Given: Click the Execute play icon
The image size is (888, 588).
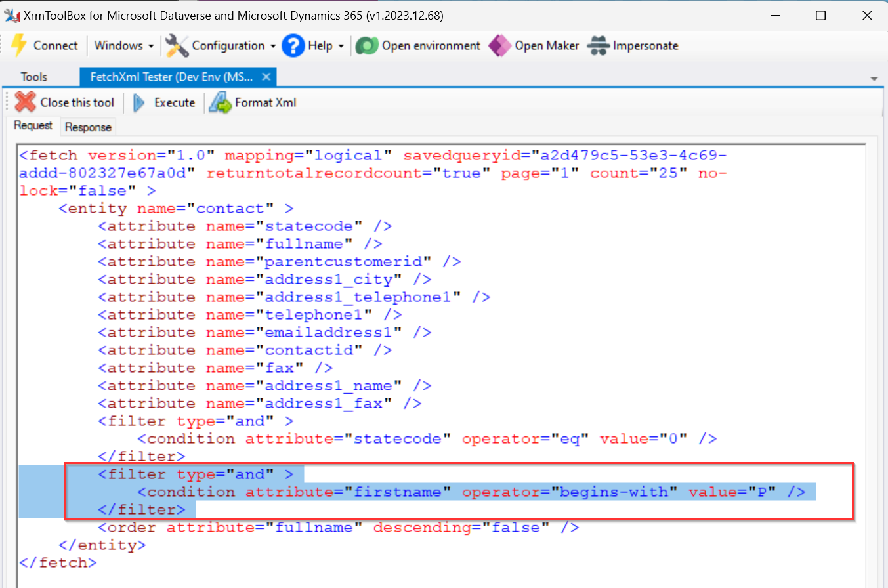Looking at the screenshot, I should tap(138, 102).
